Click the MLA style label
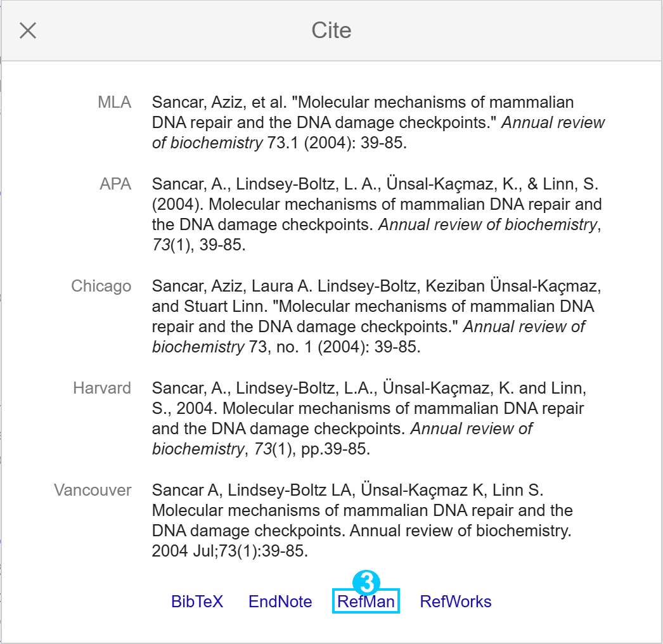This screenshot has height=644, width=663. (x=114, y=102)
